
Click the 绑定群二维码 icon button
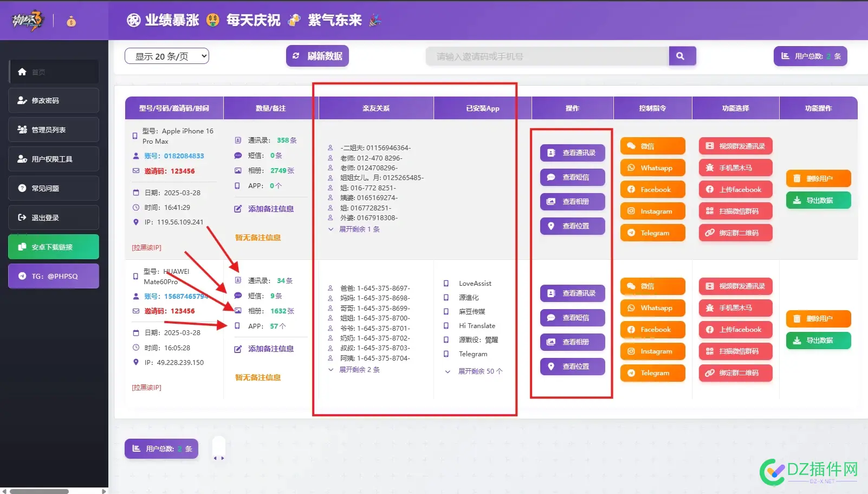point(735,232)
